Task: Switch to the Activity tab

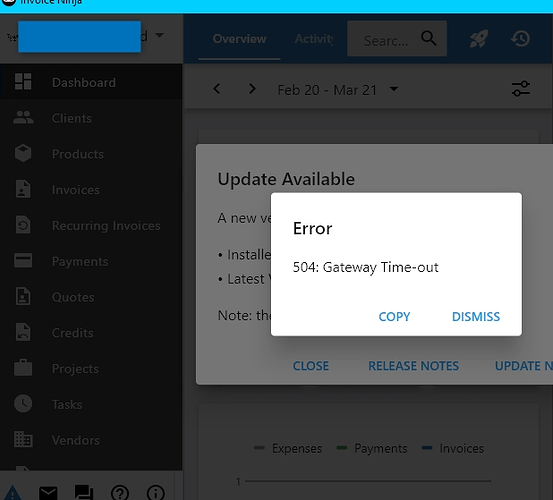Action: [314, 39]
